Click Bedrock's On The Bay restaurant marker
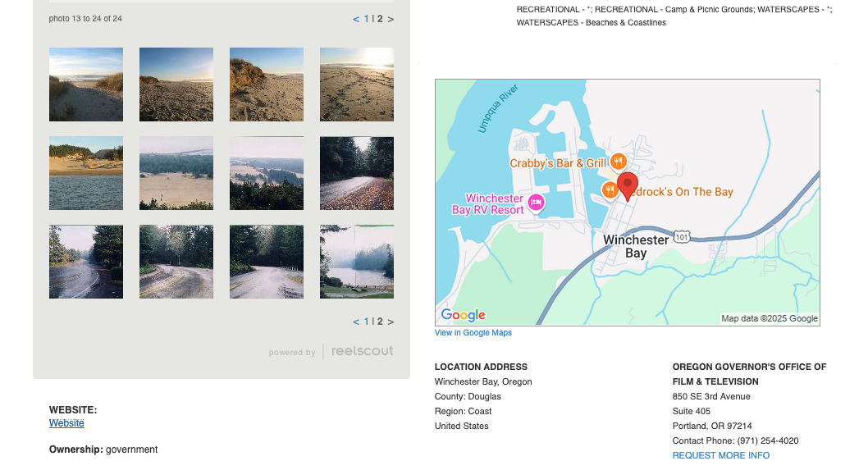 (610, 191)
